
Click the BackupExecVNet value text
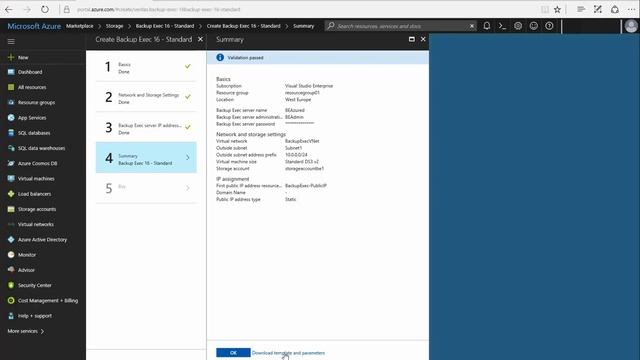point(302,141)
